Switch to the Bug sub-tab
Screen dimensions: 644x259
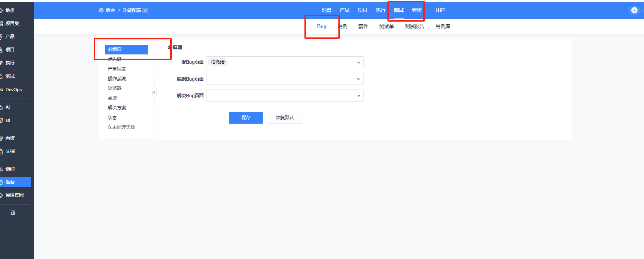pos(322,27)
